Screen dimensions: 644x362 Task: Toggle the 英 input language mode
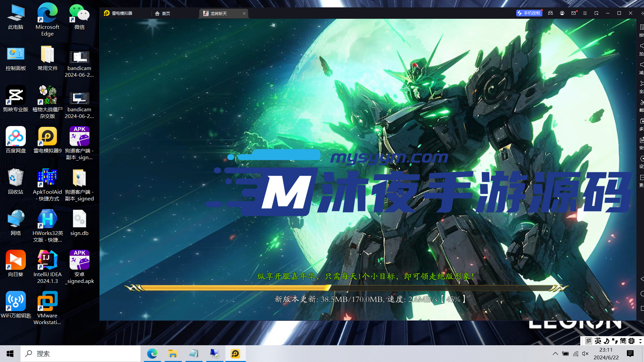click(x=598, y=341)
